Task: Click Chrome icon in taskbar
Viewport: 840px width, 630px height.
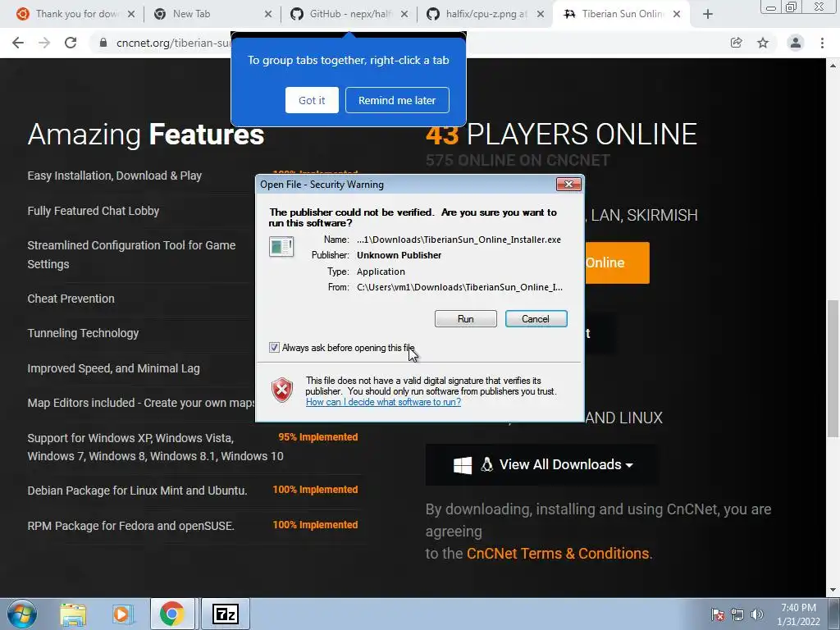Action: 172,614
